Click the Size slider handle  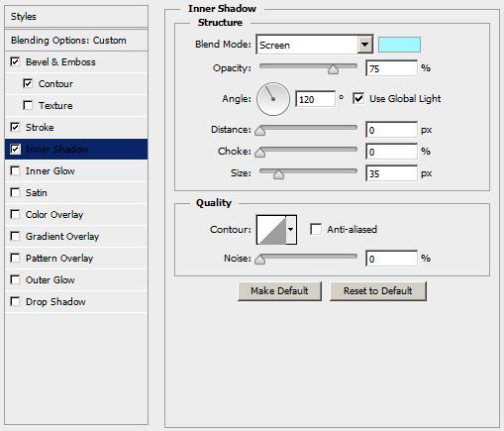[278, 174]
